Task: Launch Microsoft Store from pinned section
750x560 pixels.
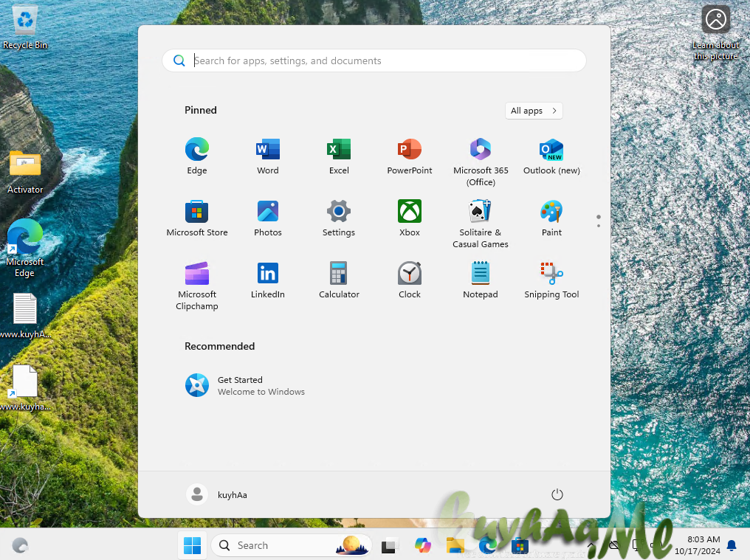Action: 196,218
